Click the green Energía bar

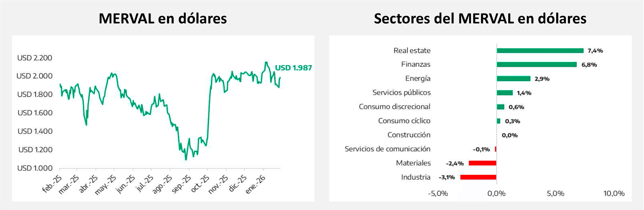click(x=514, y=79)
